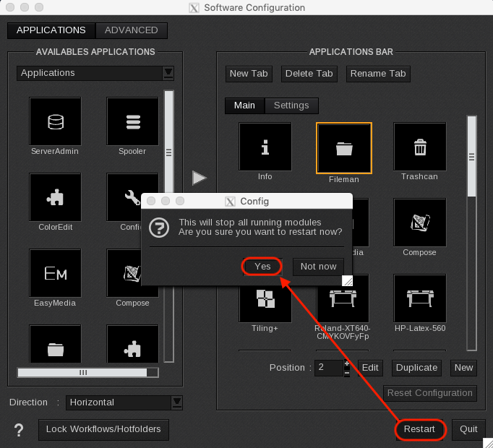
Task: Select the ServerAdmin application icon
Action: (x=55, y=121)
